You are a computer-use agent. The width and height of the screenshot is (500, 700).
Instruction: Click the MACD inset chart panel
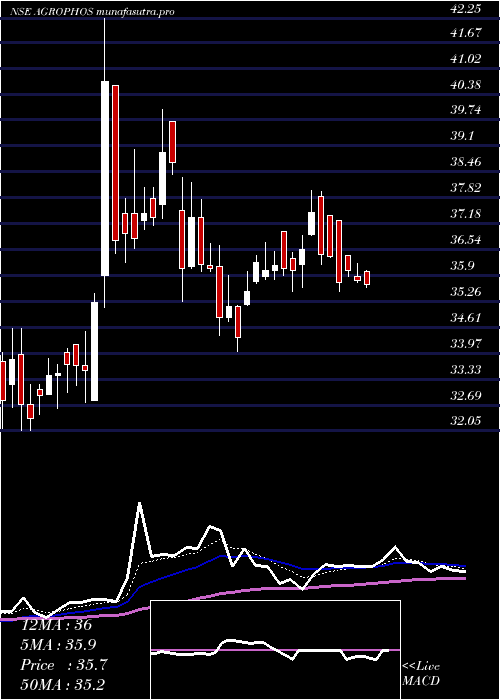275,650
